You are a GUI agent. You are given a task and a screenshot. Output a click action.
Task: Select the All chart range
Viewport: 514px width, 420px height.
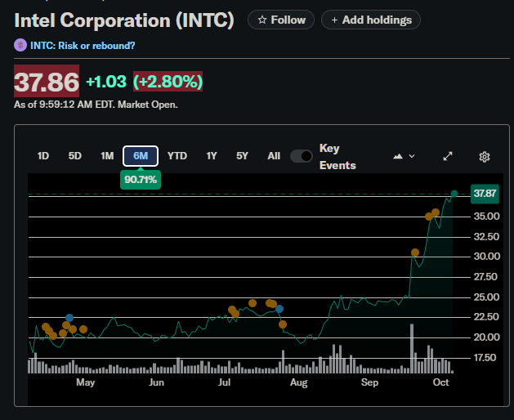tap(274, 156)
